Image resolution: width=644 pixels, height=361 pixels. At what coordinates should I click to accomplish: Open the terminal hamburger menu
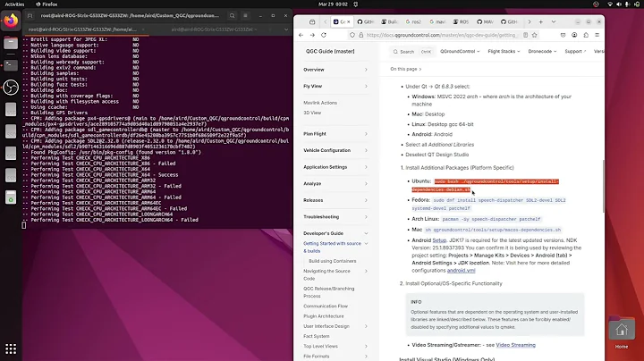[245, 15]
